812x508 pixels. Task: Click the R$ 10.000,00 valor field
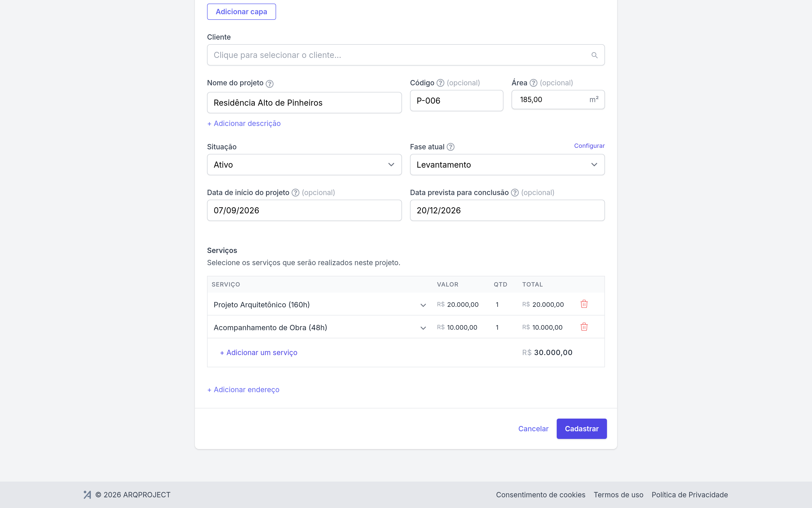[457, 327]
